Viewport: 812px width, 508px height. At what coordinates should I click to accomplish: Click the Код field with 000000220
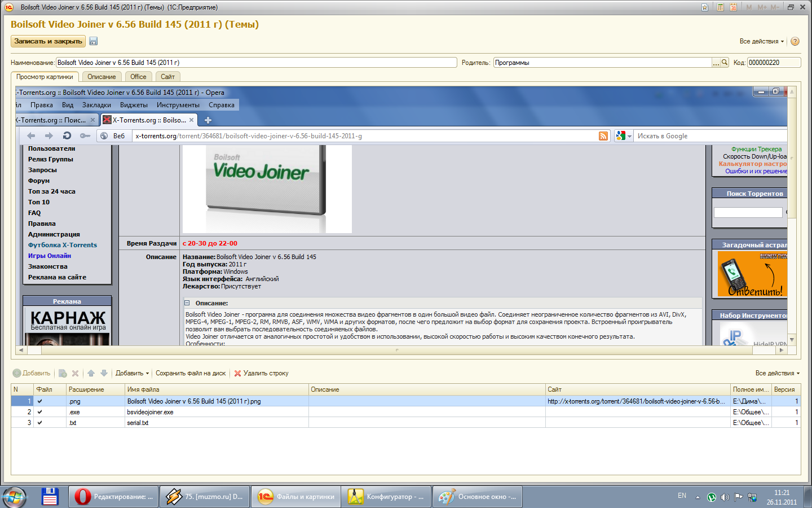774,63
